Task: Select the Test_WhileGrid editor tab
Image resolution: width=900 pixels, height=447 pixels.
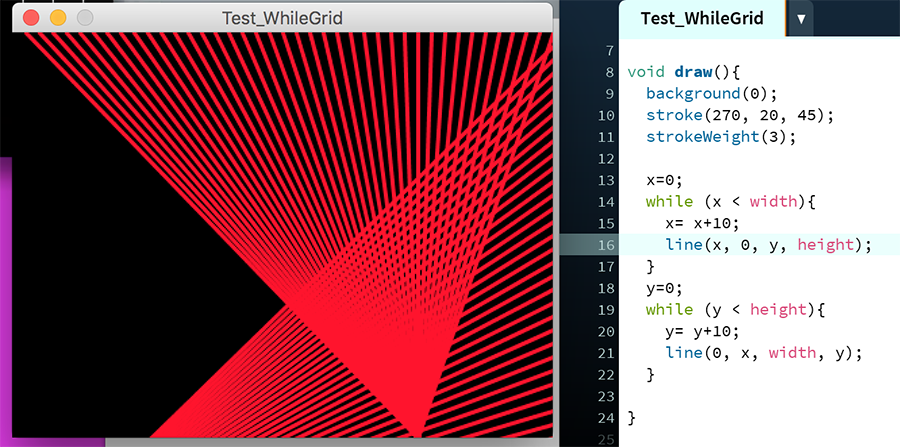Action: tap(702, 18)
